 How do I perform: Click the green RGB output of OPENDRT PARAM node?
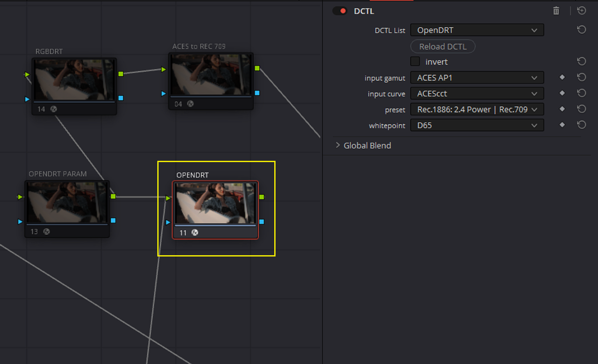pyautogui.click(x=113, y=197)
